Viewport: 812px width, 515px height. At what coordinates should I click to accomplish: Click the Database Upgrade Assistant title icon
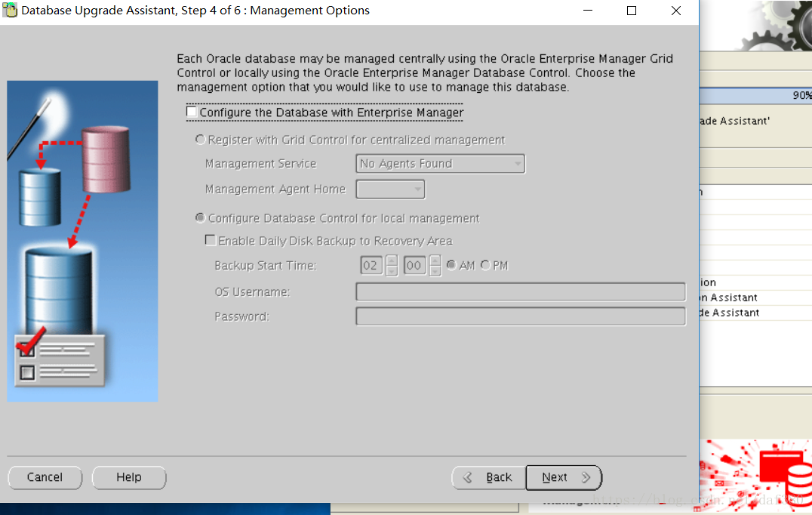click(x=10, y=10)
